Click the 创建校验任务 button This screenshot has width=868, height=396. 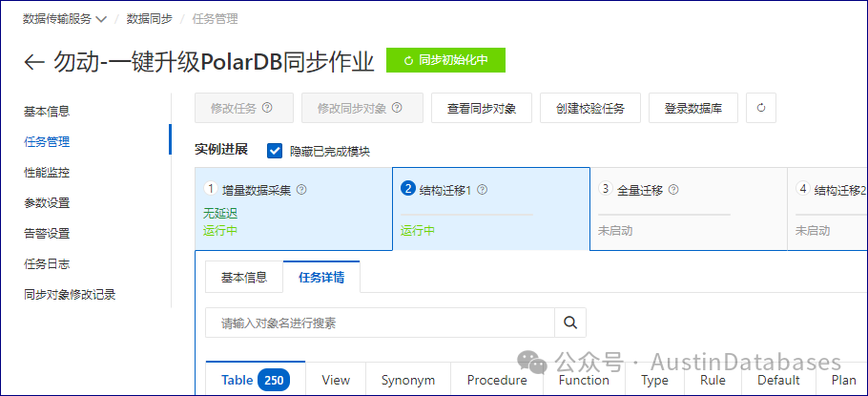pyautogui.click(x=590, y=108)
